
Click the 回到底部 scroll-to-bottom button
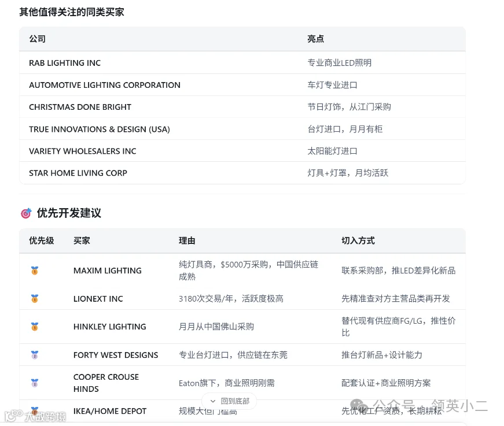[x=229, y=401]
